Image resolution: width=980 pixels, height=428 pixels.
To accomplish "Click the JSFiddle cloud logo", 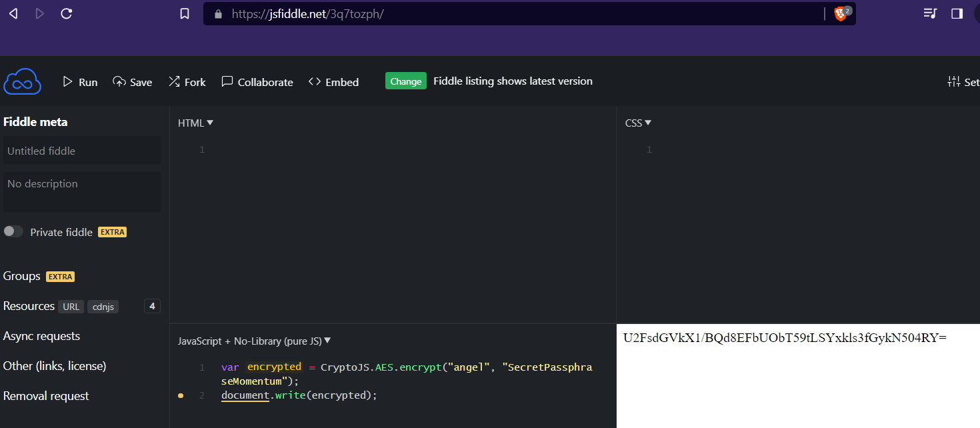I will click(x=22, y=81).
